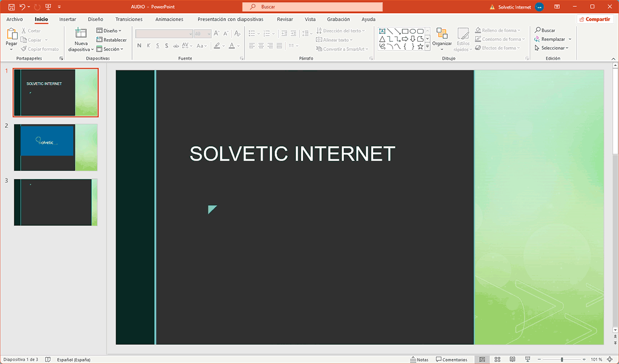Select the oval shape in gallery
Viewport: 619px width, 364px height.
413,31
